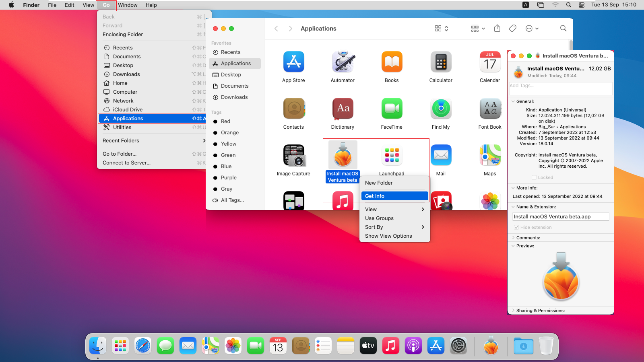The width and height of the screenshot is (644, 362).
Task: Open System Preferences from the Dock
Action: coord(458,346)
